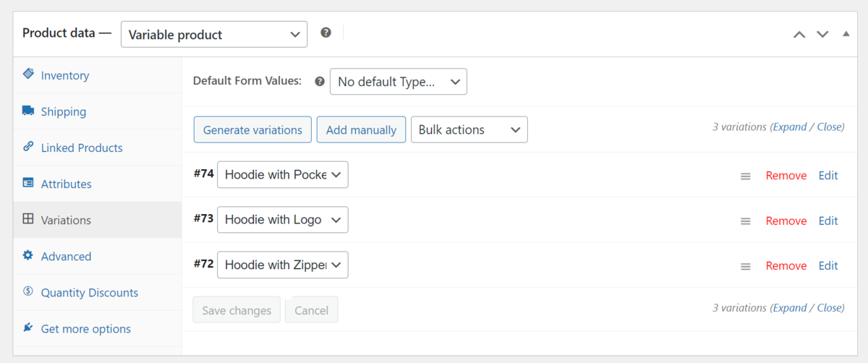
Task: Open the Get more options tab
Action: (98, 328)
